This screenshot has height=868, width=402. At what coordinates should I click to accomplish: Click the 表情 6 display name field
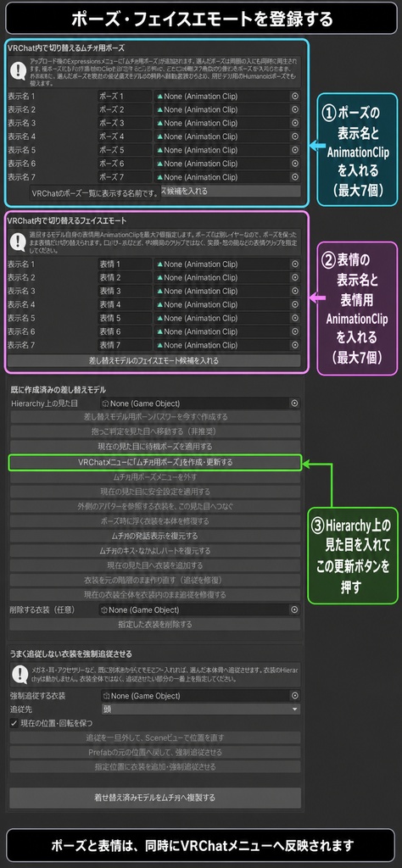[125, 331]
